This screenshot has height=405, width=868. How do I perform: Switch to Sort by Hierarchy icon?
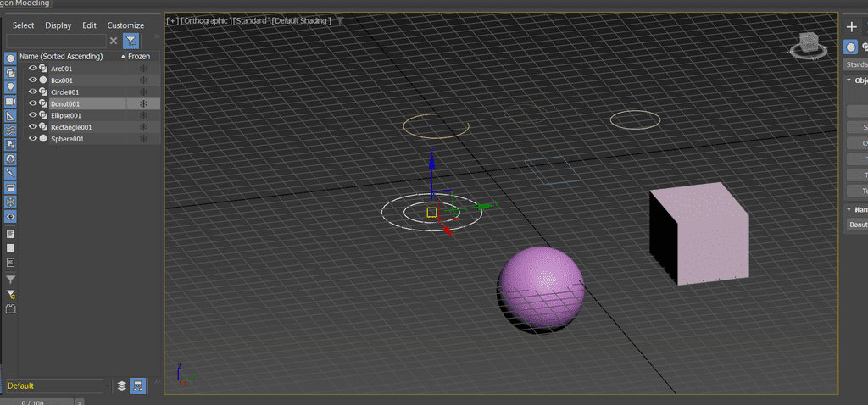click(x=137, y=386)
